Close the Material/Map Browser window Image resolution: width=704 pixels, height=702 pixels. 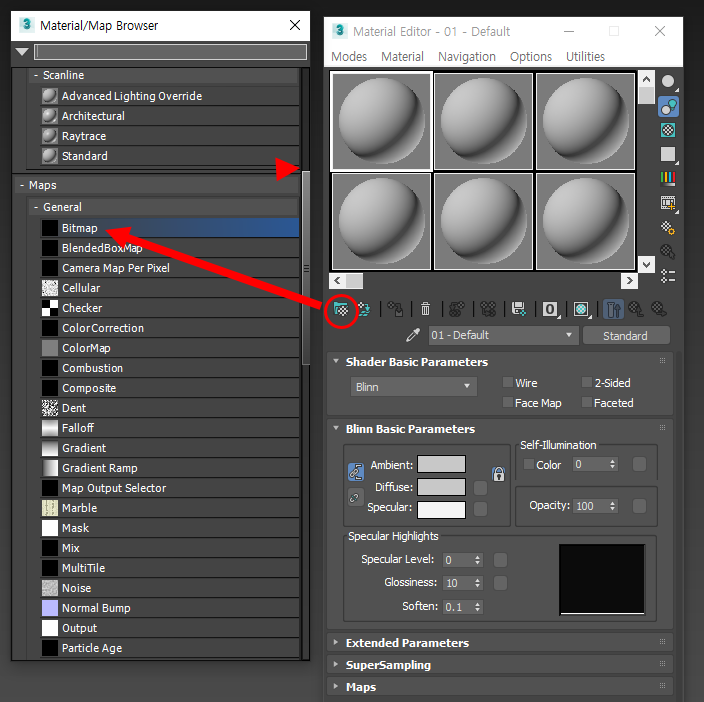pyautogui.click(x=295, y=25)
